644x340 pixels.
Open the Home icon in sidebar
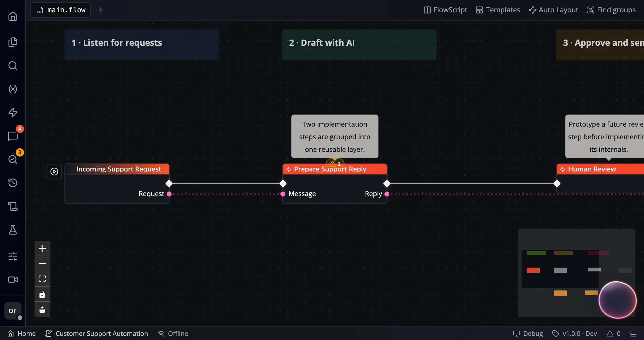coord(13,16)
